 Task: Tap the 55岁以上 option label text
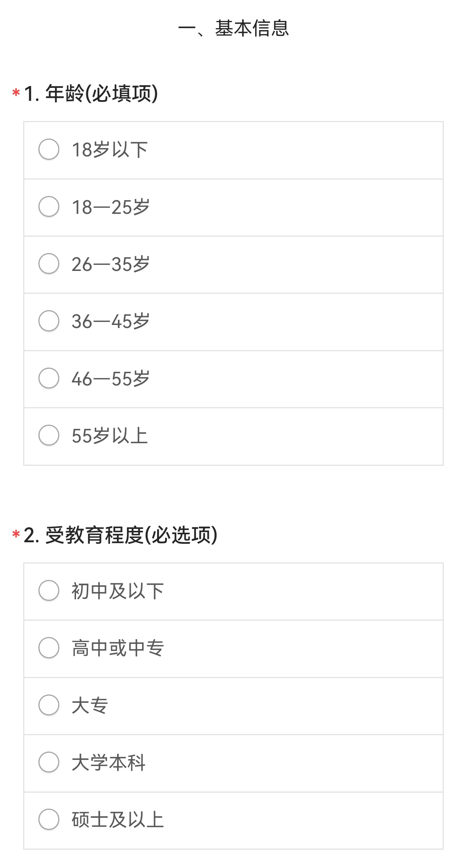pyautogui.click(x=110, y=436)
